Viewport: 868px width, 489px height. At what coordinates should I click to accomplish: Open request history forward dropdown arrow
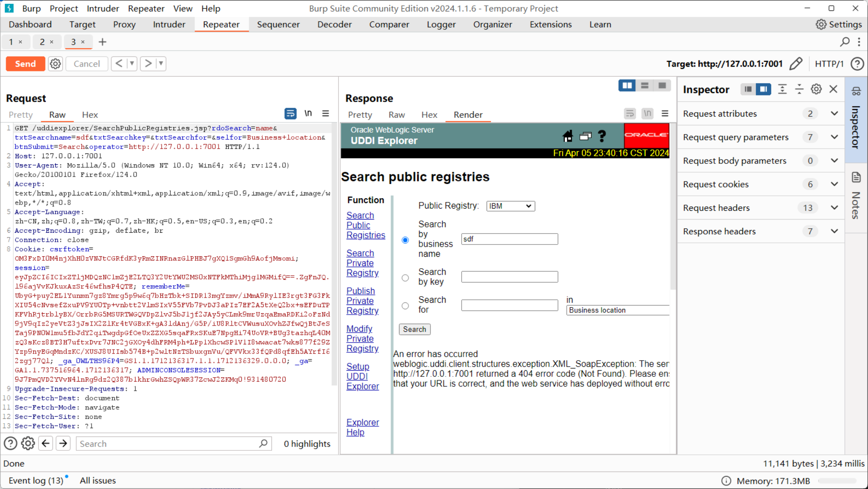[161, 64]
